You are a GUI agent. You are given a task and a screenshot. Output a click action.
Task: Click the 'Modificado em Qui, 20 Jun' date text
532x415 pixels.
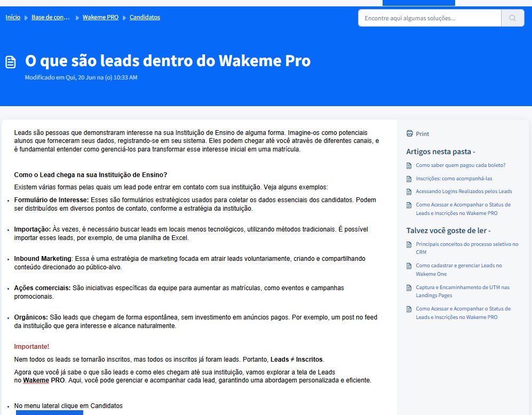pos(81,78)
